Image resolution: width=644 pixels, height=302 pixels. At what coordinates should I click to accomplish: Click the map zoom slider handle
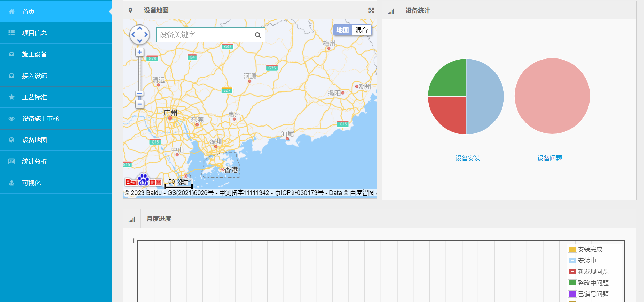[x=139, y=94]
